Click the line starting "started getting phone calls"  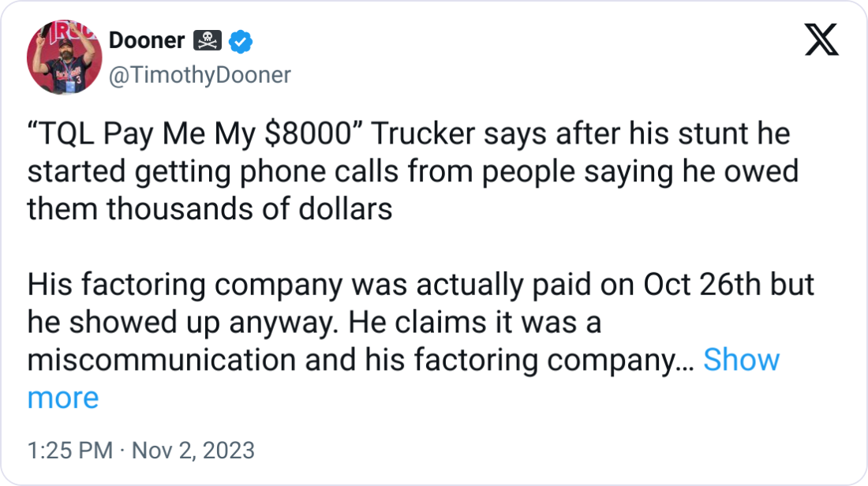(x=412, y=172)
